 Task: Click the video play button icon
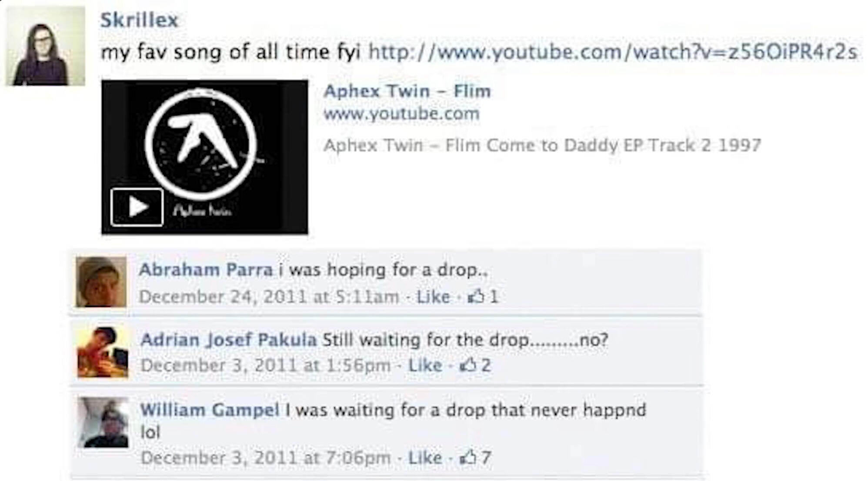point(137,207)
